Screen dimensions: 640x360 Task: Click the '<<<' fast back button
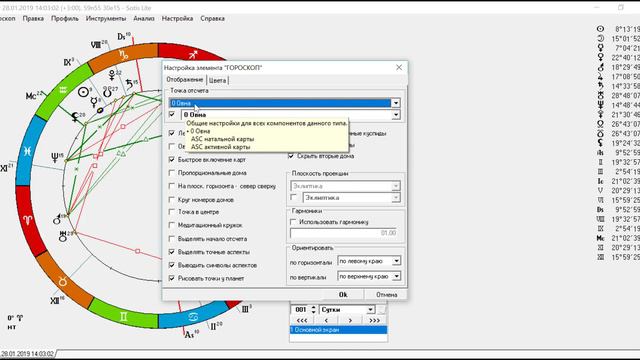[302, 320]
